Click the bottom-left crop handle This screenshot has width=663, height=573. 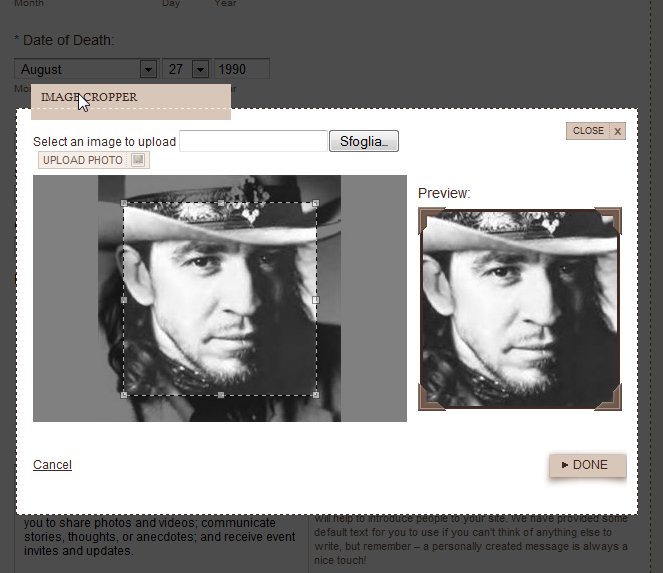[124, 395]
